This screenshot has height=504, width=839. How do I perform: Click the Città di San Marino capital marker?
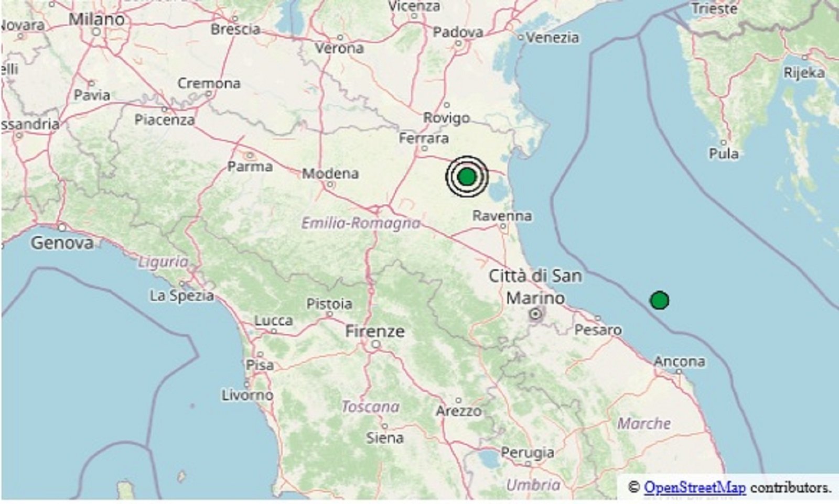tap(535, 314)
